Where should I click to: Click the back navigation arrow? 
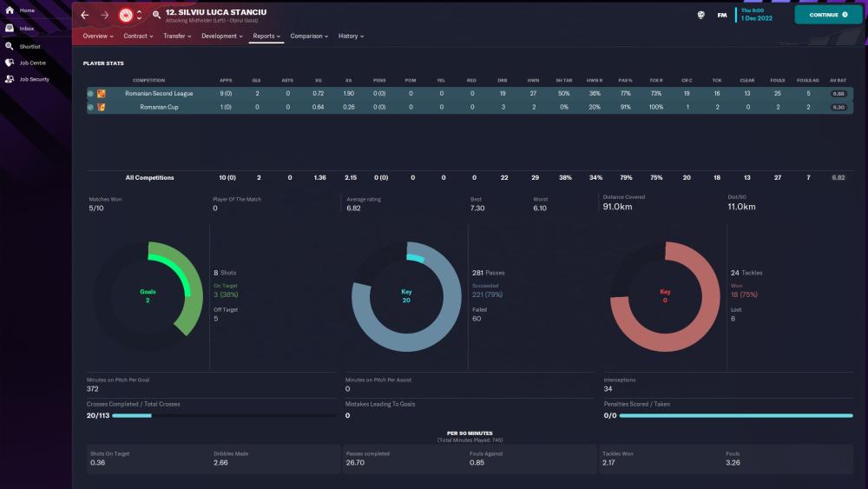tap(84, 15)
